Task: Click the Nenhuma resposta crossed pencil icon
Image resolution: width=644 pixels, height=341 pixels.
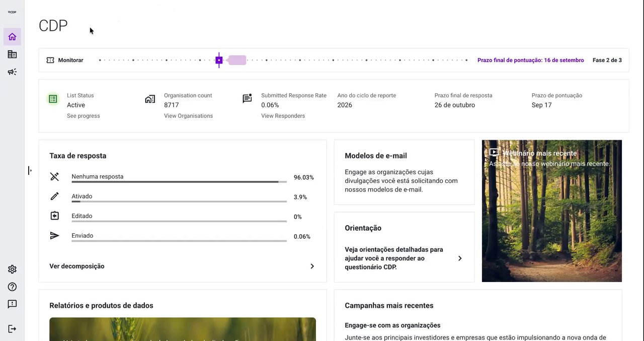Action: coord(55,177)
